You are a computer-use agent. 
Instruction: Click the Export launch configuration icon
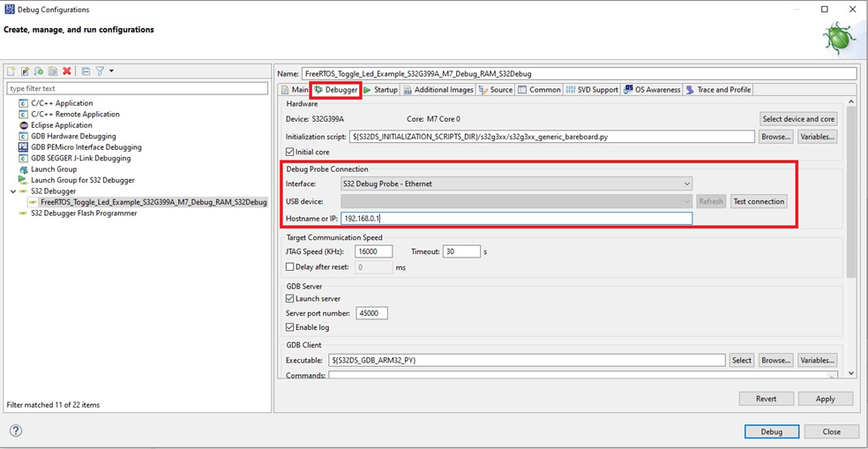[39, 71]
